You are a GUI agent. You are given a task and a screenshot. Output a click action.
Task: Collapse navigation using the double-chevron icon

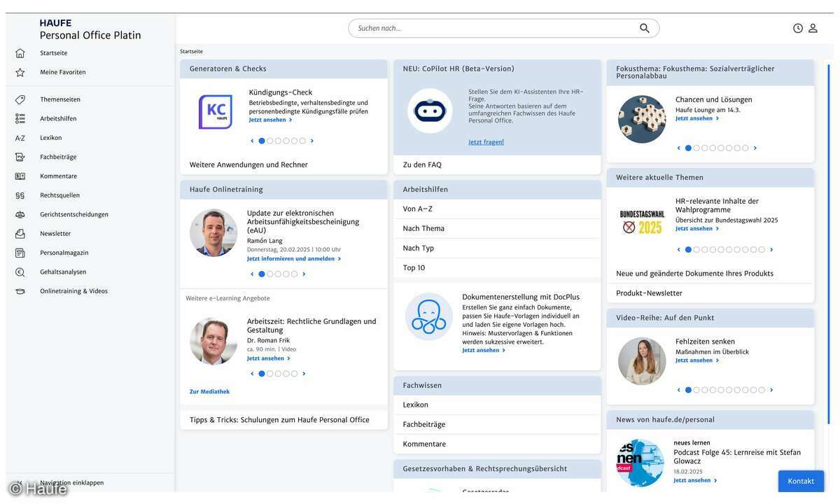20,483
